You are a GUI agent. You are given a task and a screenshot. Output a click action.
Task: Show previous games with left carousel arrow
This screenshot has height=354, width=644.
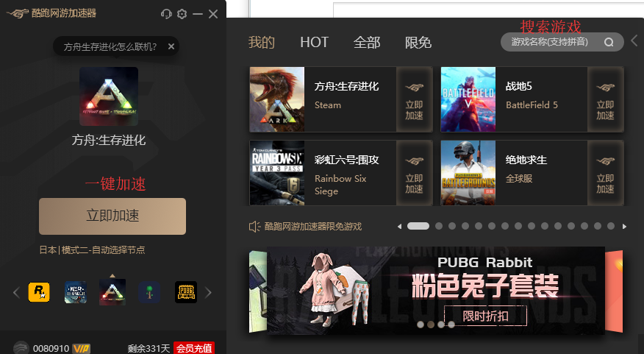click(16, 293)
